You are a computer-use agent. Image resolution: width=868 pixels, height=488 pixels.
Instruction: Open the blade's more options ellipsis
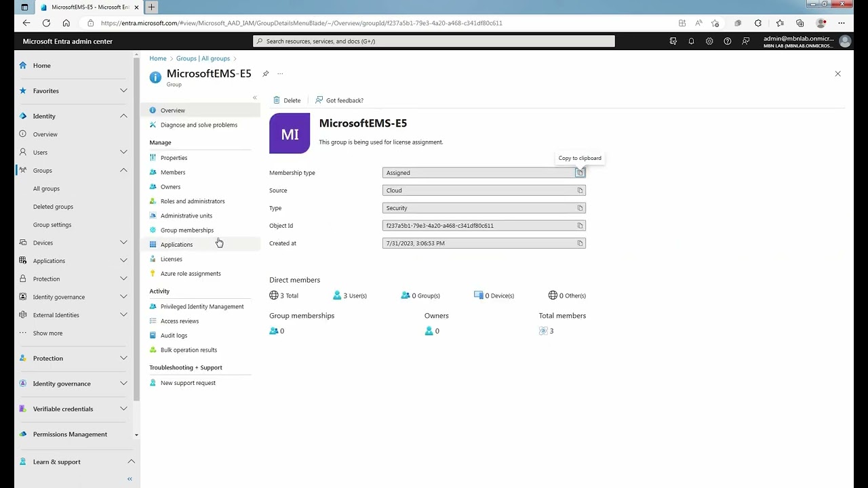[x=280, y=73]
